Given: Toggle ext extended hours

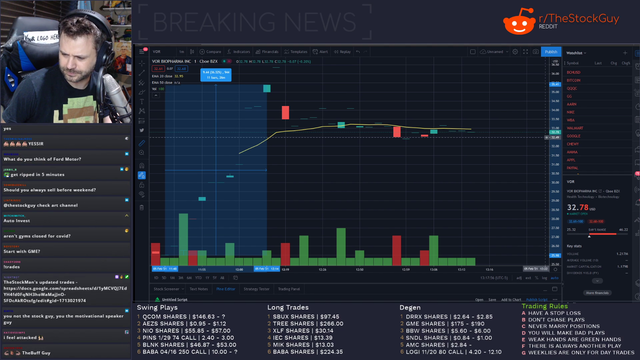Looking at the screenshot, I should click(528, 278).
